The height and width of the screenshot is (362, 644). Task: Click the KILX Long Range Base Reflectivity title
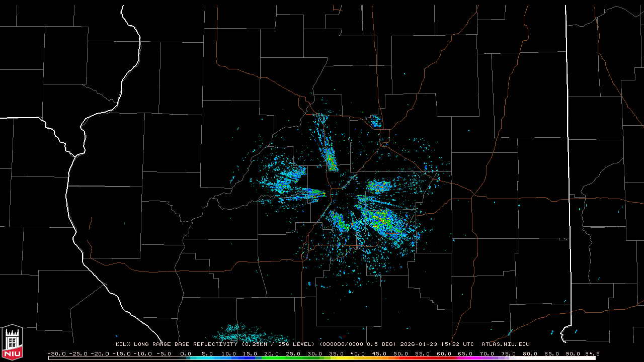pyautogui.click(x=177, y=344)
